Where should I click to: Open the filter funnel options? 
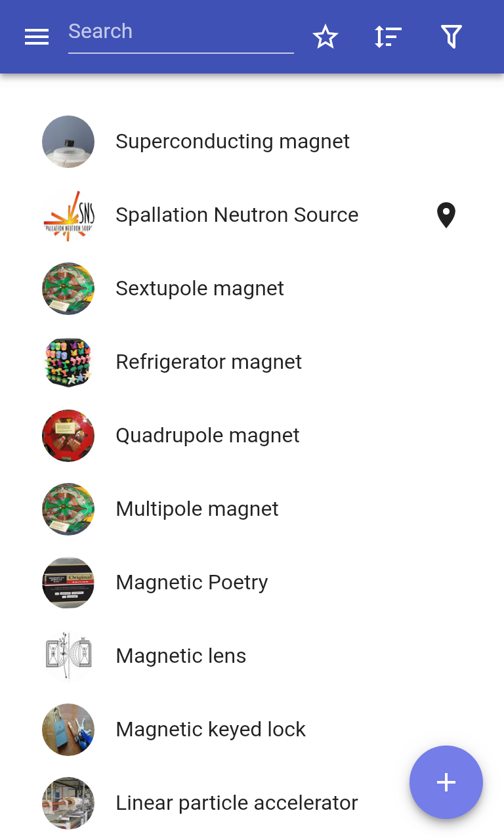click(x=451, y=37)
